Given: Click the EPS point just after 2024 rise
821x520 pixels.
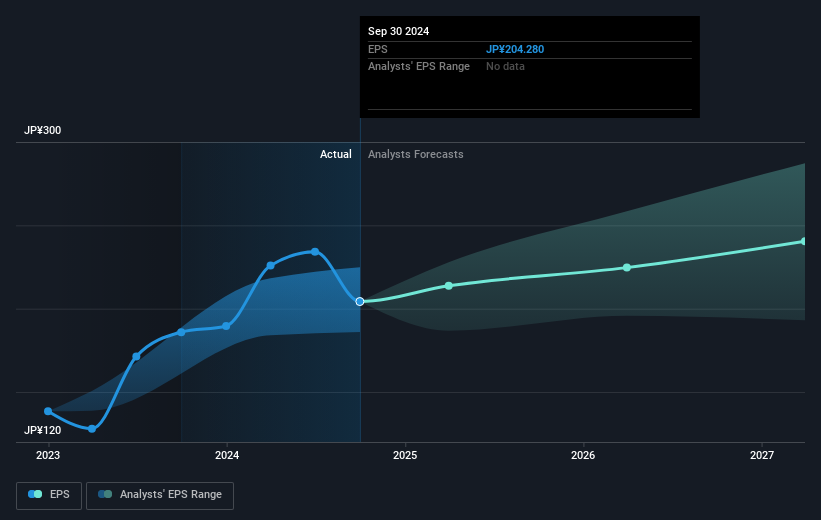Looking at the screenshot, I should click(270, 265).
